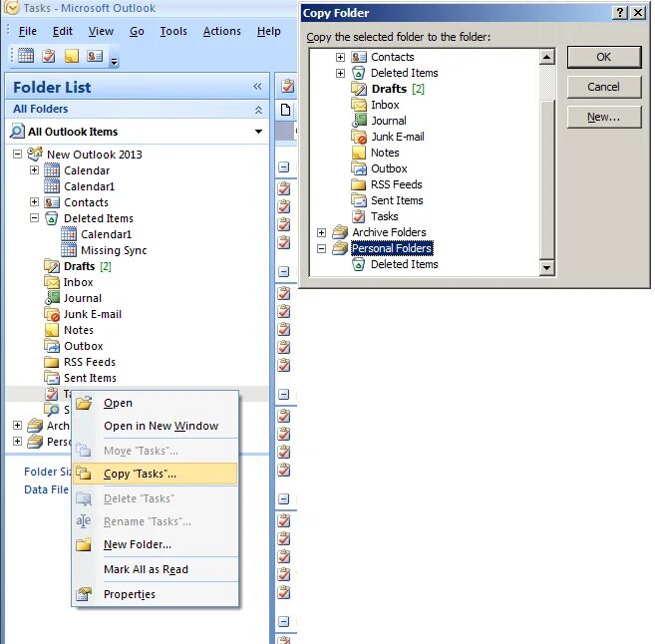Select Deleted Items under Personal Folders

(x=405, y=264)
